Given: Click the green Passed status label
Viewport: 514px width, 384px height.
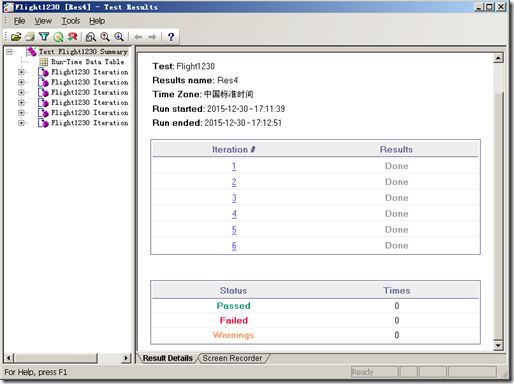Looking at the screenshot, I should (x=233, y=306).
